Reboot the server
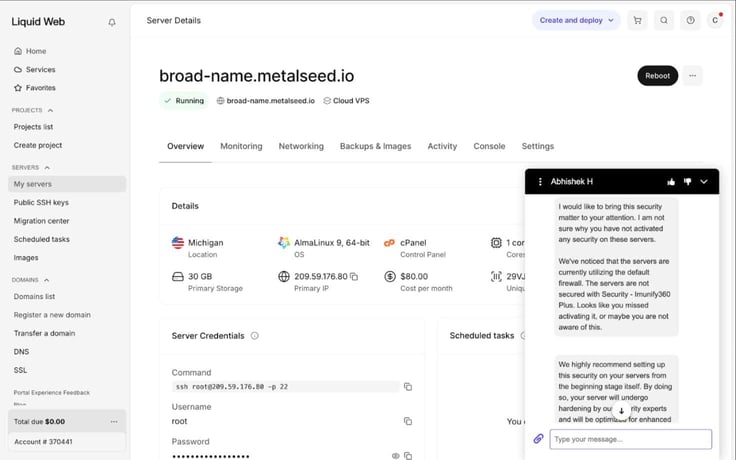The width and height of the screenshot is (736, 460). [657, 76]
